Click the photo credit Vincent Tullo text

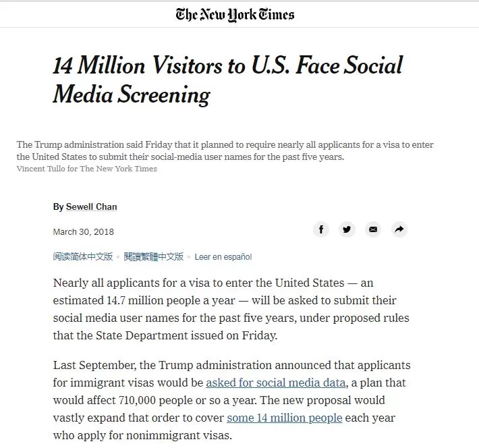pos(87,169)
